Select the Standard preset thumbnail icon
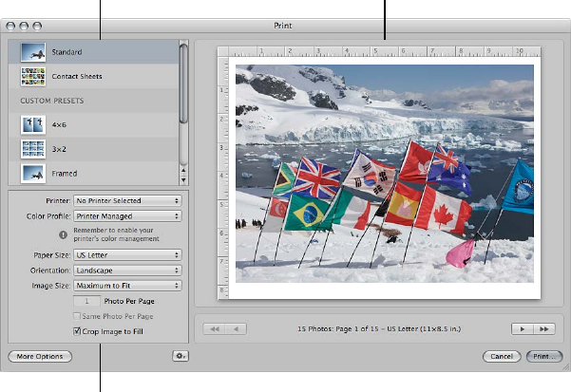 33,52
